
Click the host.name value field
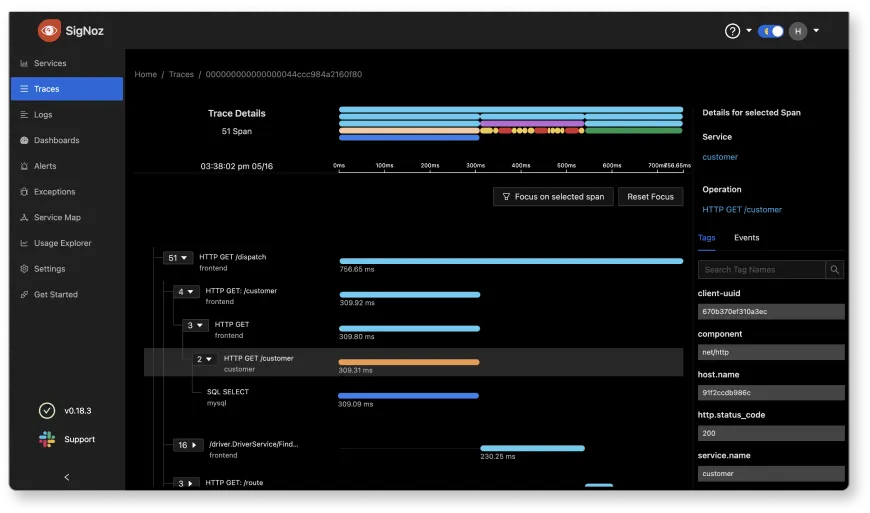click(771, 393)
